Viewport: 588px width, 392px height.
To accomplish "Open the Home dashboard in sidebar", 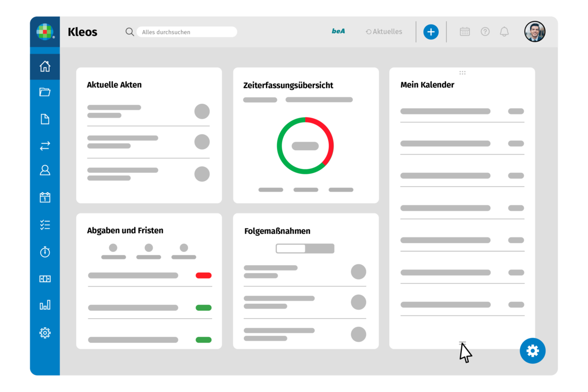I will coord(45,66).
